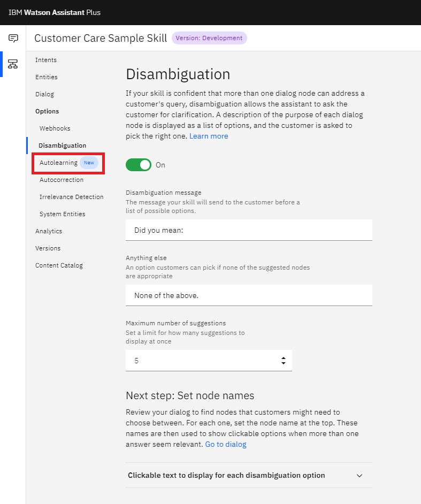Follow the Go to dialog link
Viewport: 421px width, 504px height.
pyautogui.click(x=226, y=444)
